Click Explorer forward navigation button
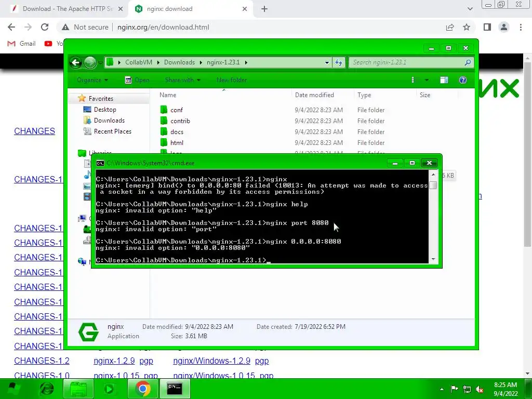532x399 pixels. (x=90, y=62)
